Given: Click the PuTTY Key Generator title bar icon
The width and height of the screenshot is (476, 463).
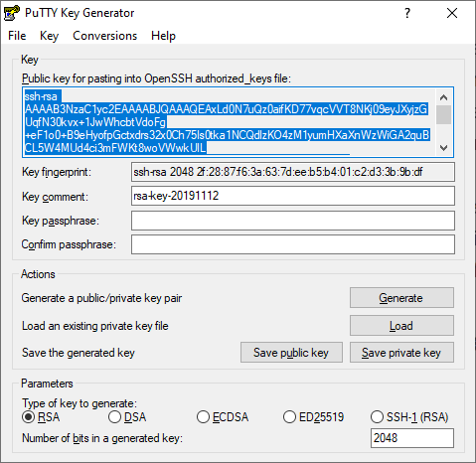Looking at the screenshot, I should tap(12, 13).
